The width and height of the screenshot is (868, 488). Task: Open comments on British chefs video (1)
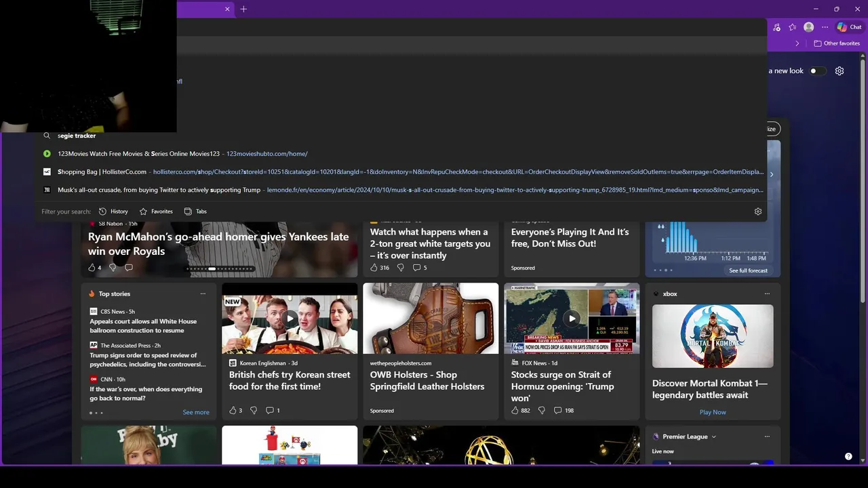click(x=273, y=411)
